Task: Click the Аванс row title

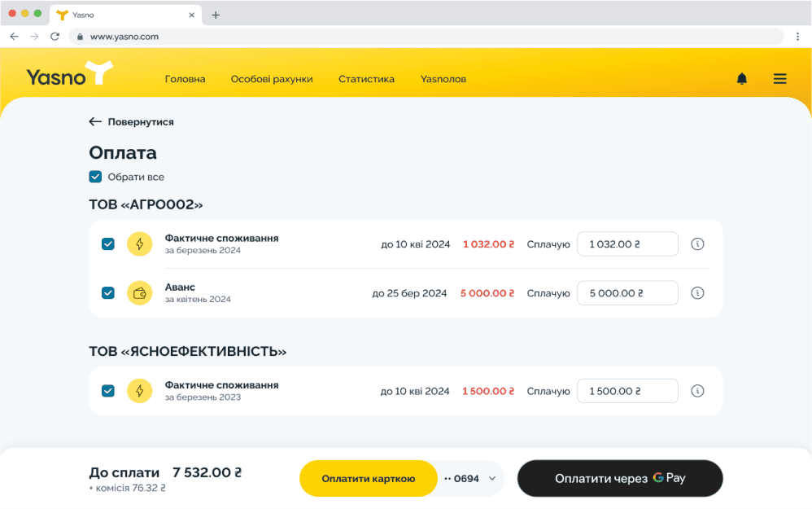Action: [x=180, y=287]
